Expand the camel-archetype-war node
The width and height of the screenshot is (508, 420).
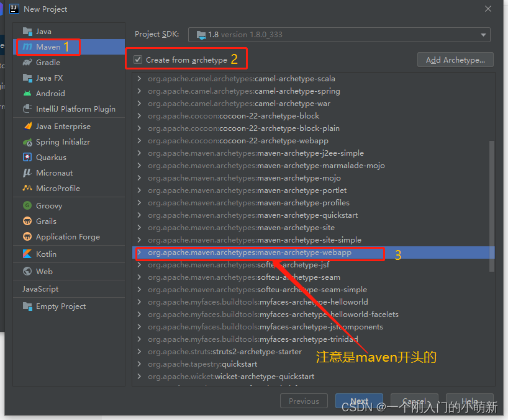[x=139, y=104]
